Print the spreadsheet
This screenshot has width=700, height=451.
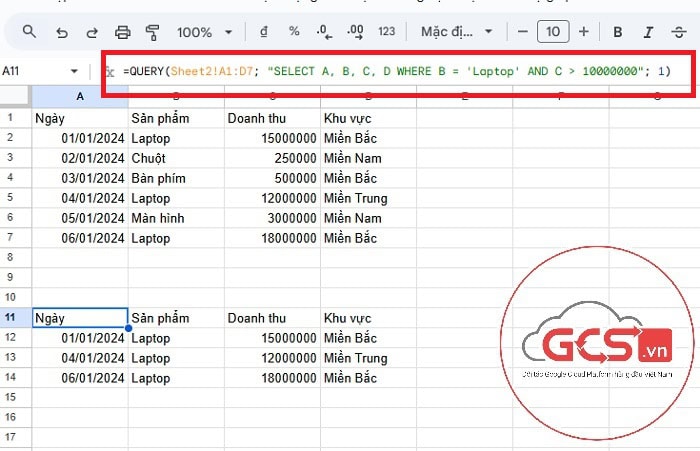click(123, 32)
